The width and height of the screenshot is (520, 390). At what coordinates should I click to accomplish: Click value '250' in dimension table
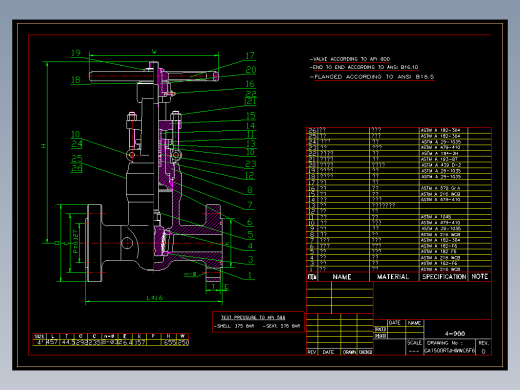pos(183,342)
